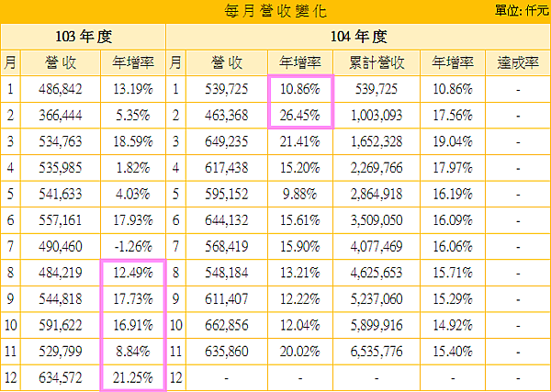Select the 1.82% cell
The image size is (551, 392).
133,168
